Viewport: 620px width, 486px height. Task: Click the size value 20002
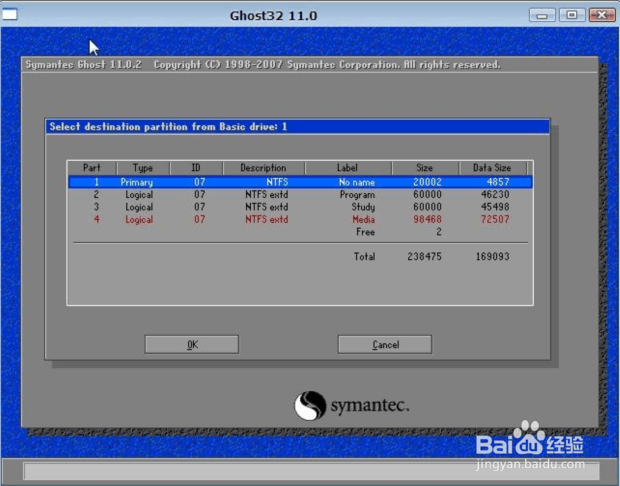pos(427,182)
